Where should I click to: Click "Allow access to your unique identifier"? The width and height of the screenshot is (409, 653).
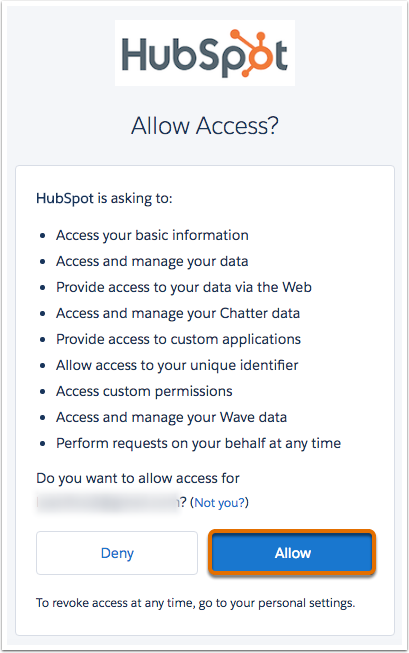click(x=177, y=365)
